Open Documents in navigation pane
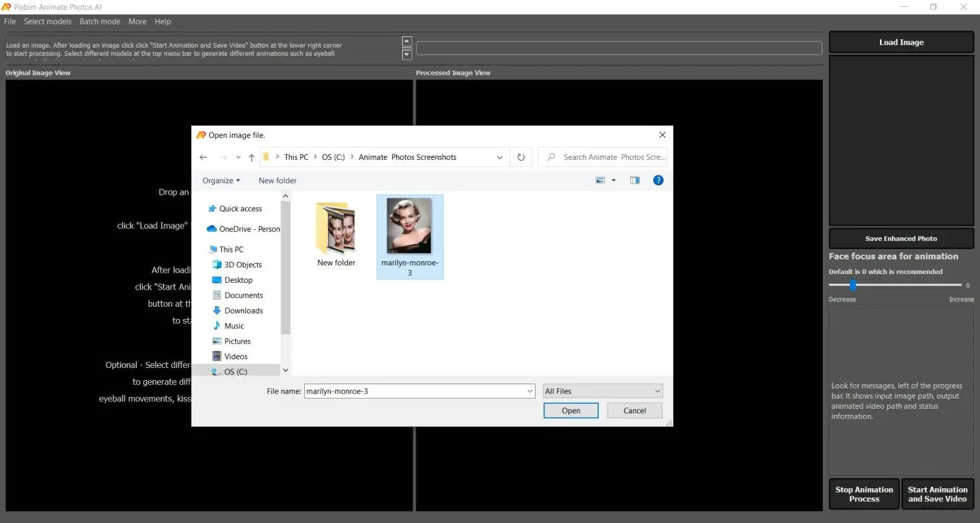This screenshot has height=523, width=980. [x=238, y=295]
